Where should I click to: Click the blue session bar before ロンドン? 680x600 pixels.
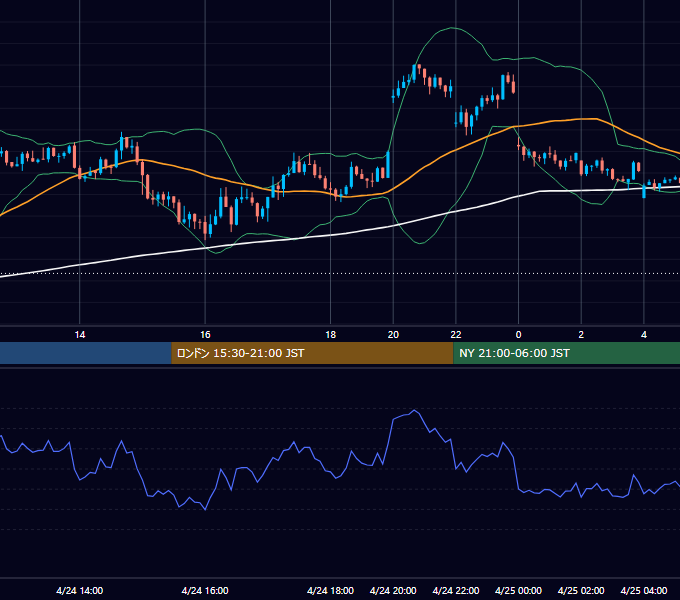(x=86, y=353)
